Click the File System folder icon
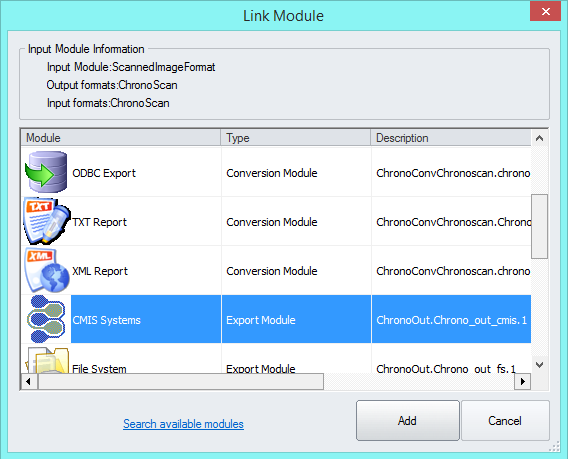 click(x=47, y=360)
